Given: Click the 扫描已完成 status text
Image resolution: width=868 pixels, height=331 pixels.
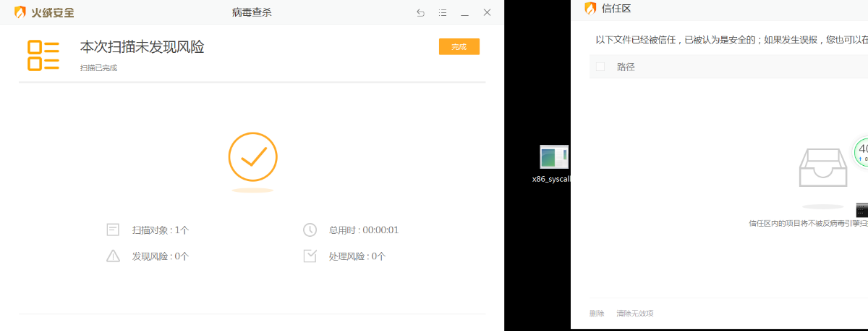Looking at the screenshot, I should coord(98,68).
